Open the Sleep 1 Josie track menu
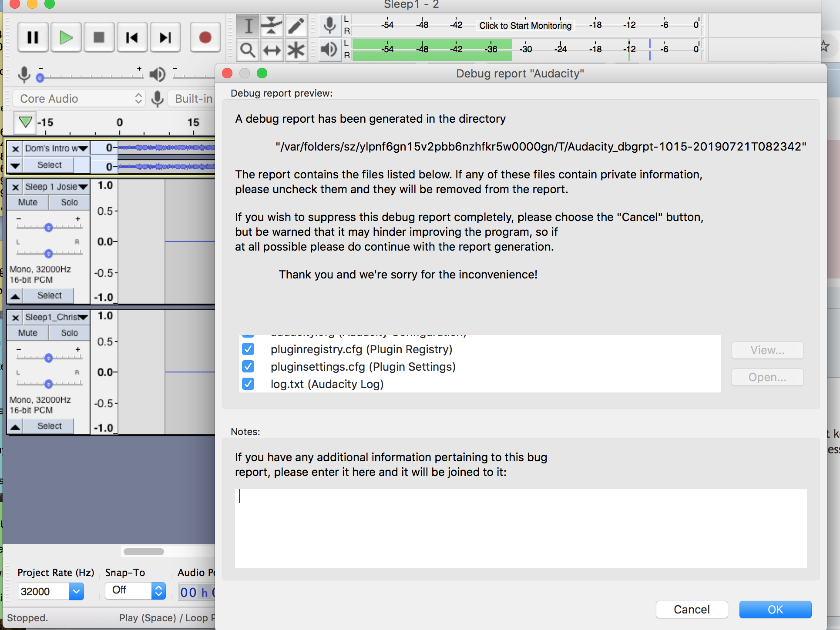 56,187
